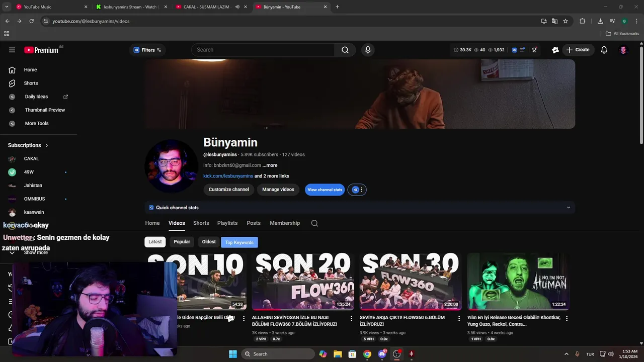Install app icon in address bar

tap(544, 21)
